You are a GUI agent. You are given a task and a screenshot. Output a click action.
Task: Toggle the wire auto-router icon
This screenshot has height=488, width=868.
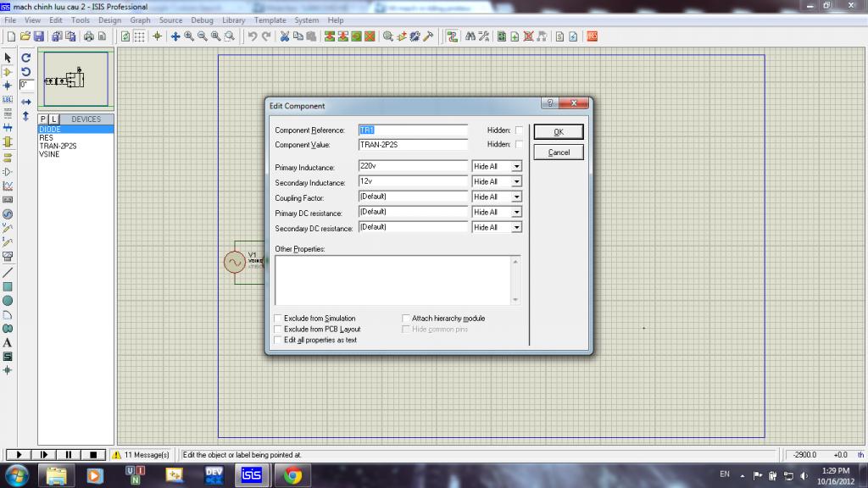[x=453, y=36]
